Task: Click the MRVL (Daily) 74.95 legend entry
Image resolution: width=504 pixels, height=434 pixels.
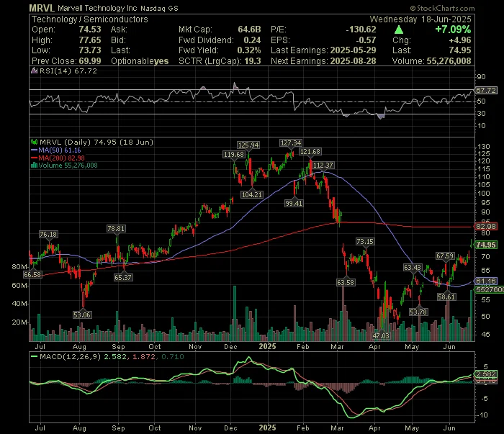Action: click(x=96, y=142)
